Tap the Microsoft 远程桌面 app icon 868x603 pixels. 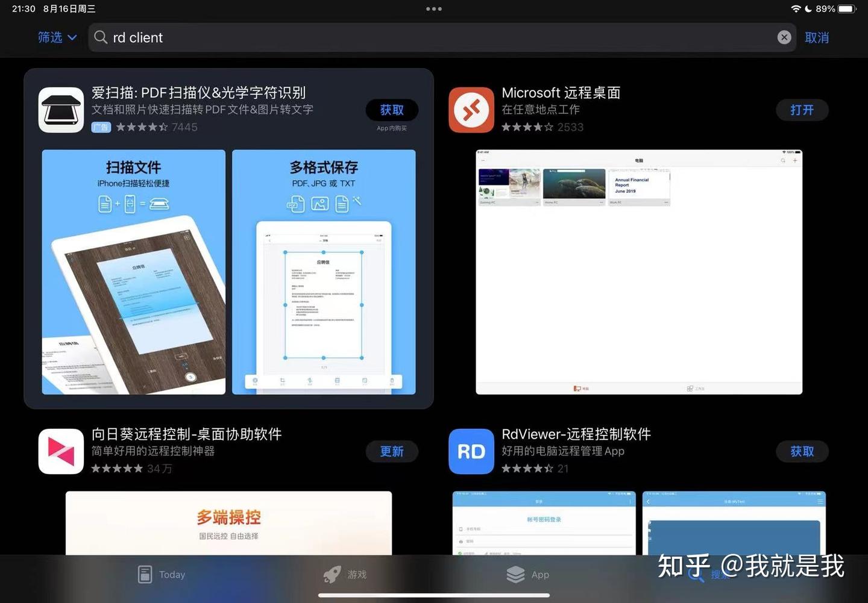coord(471,110)
